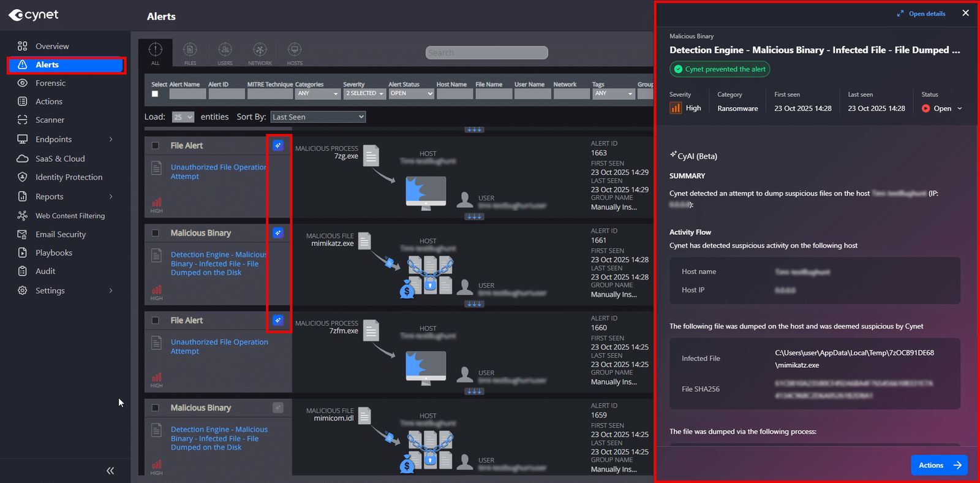Image resolution: width=980 pixels, height=483 pixels.
Task: Click the mimikatz.exe malicious file icon
Action: pos(364,241)
